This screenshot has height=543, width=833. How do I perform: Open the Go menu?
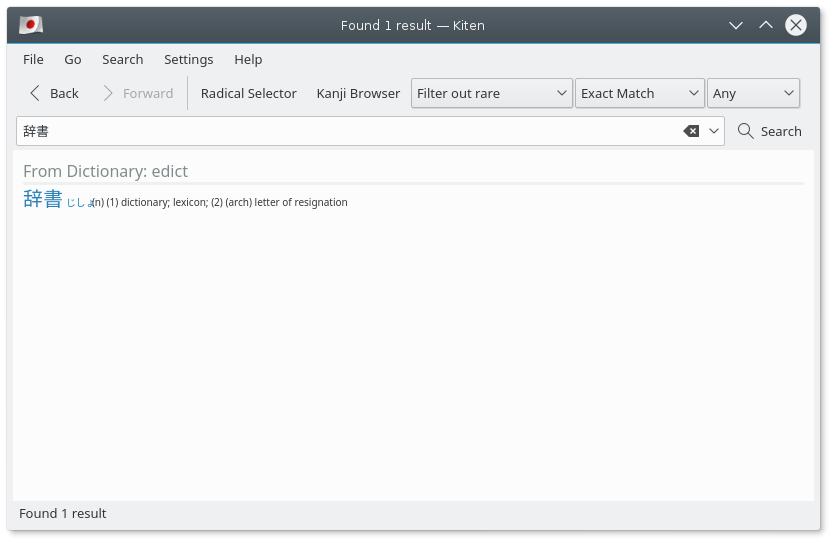coord(73,60)
